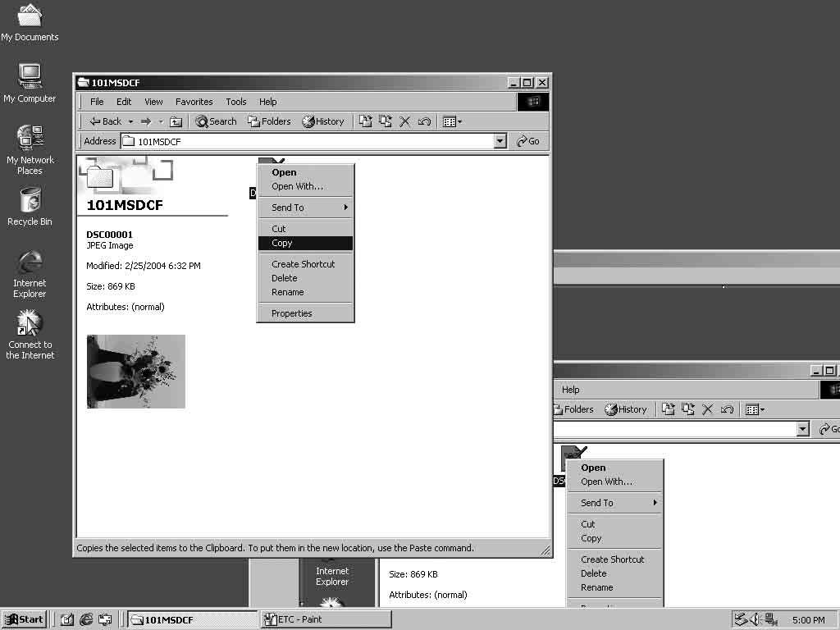Image resolution: width=840 pixels, height=630 pixels.
Task: Choose the highlighted Copy menu entry
Action: point(305,243)
